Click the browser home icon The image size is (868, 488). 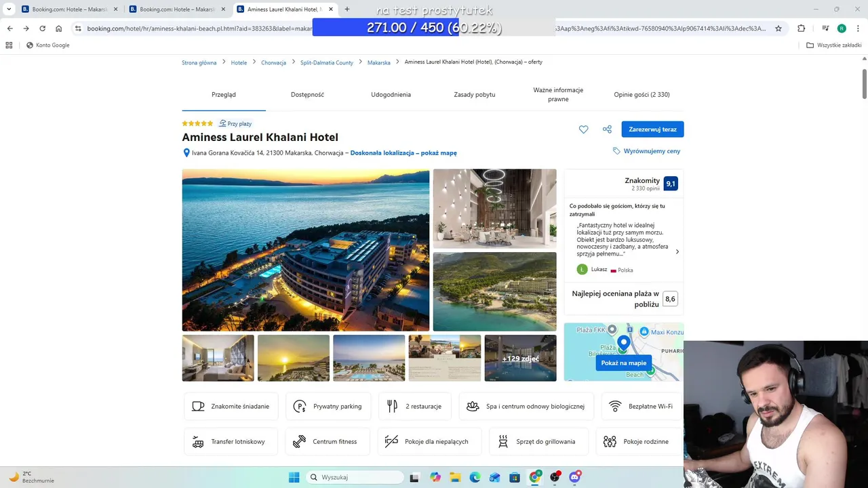pyautogui.click(x=59, y=28)
